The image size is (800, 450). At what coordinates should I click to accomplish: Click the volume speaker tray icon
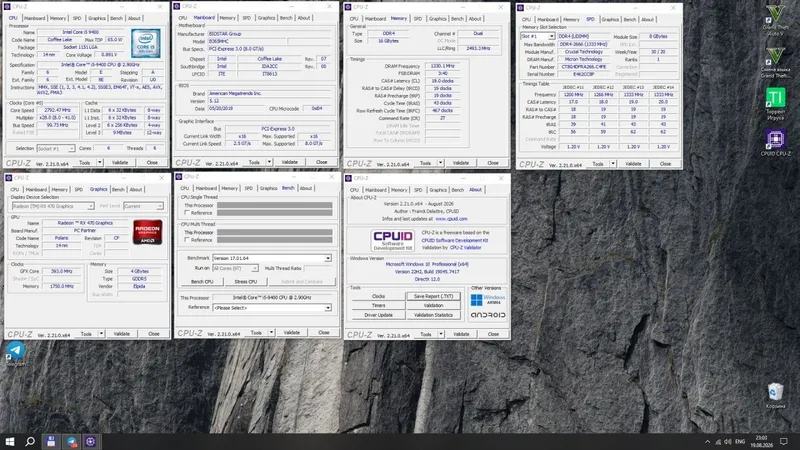point(728,442)
